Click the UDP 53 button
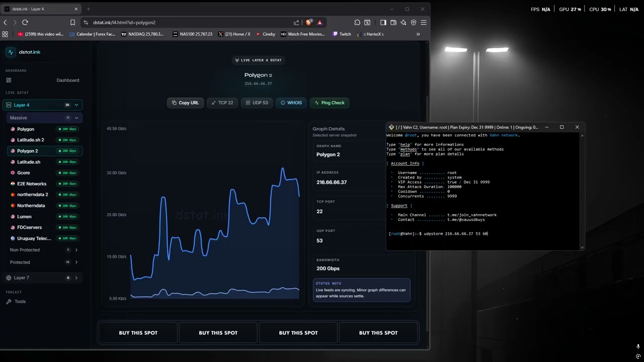644x362 pixels. (x=257, y=103)
